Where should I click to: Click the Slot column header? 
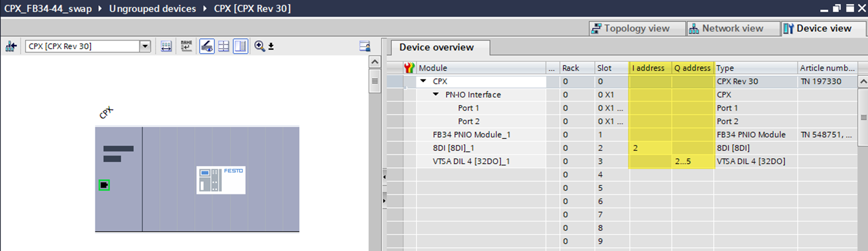[x=612, y=68]
